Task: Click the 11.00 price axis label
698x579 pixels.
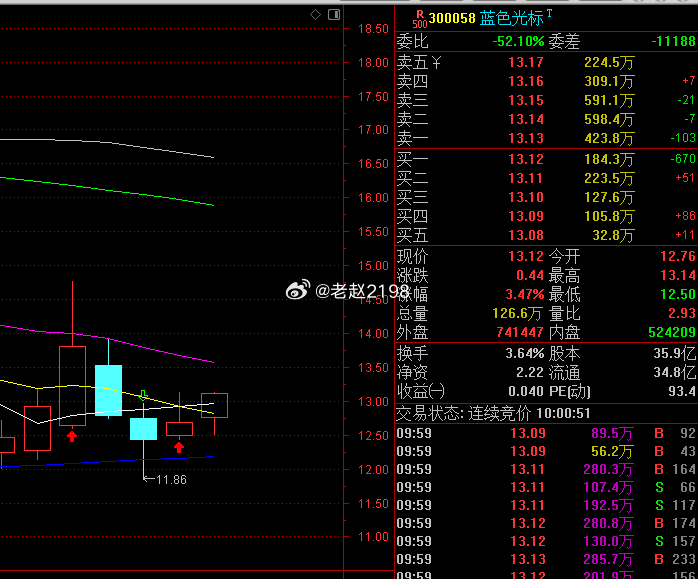Action: [x=373, y=537]
